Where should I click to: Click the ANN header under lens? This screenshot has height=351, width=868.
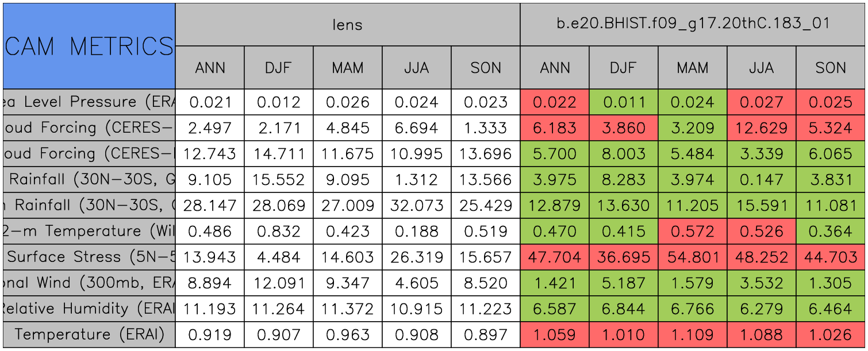tap(210, 68)
